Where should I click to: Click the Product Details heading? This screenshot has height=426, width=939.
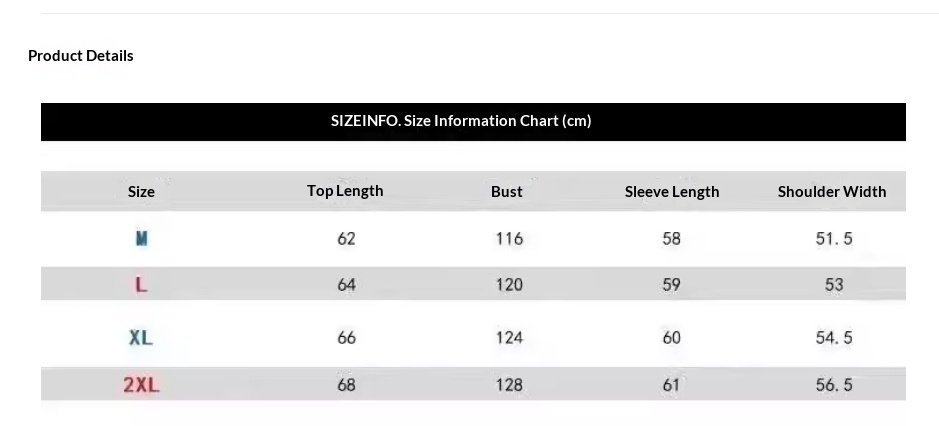pos(81,56)
